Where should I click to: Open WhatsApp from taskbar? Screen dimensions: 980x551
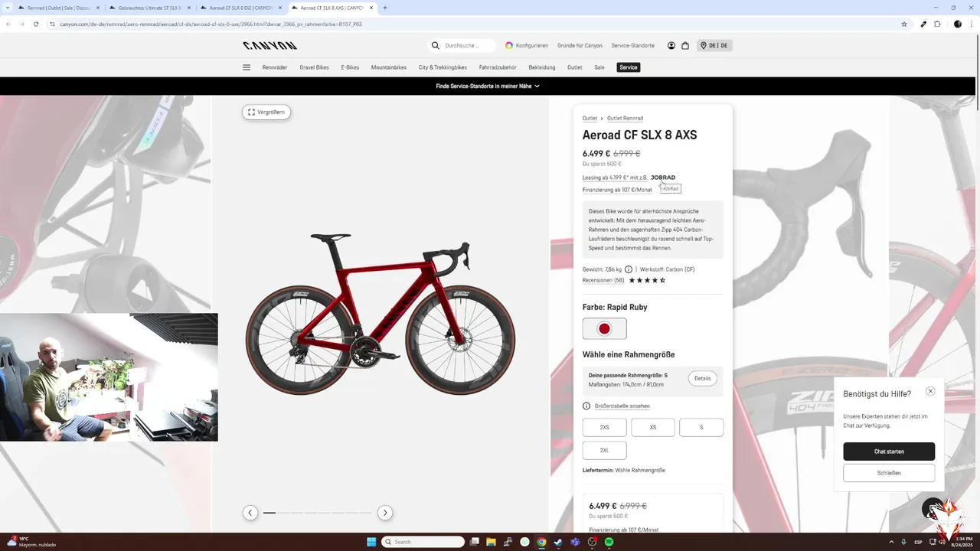coord(524,542)
